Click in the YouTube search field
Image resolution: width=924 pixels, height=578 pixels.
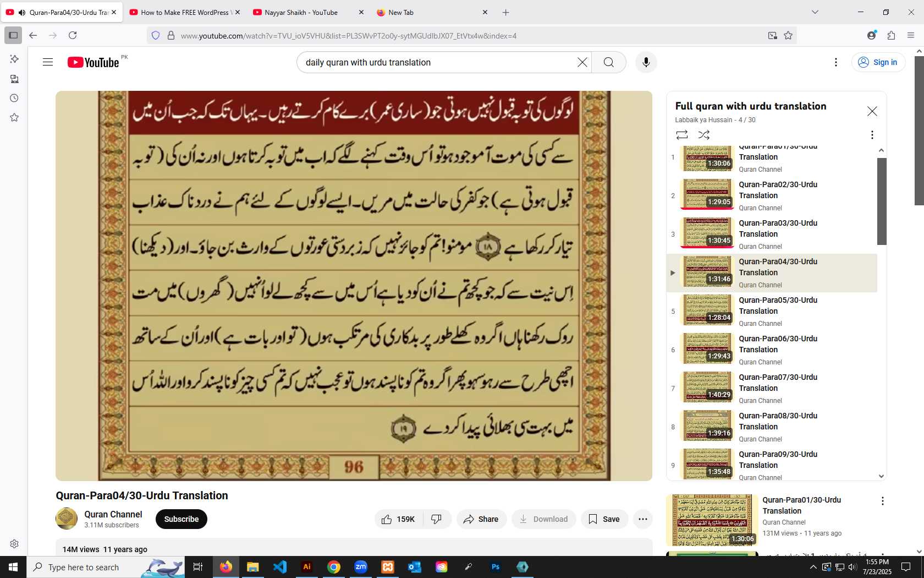440,62
